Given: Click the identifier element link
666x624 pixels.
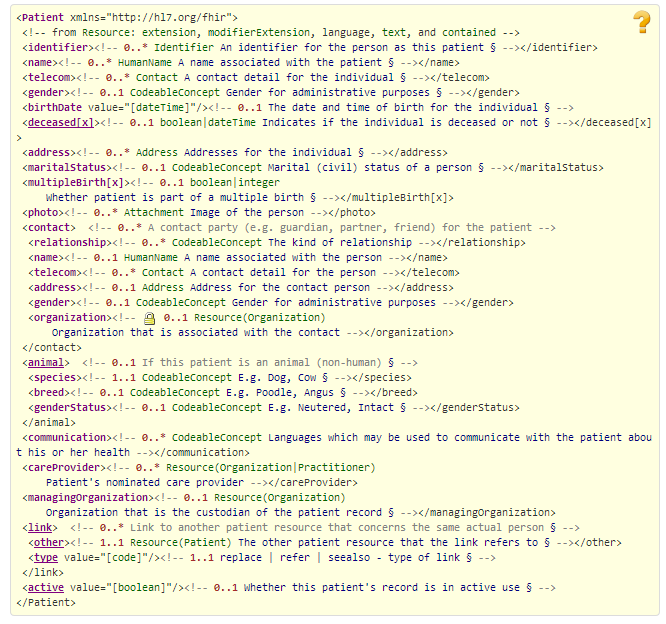Looking at the screenshot, I should (x=57, y=47).
